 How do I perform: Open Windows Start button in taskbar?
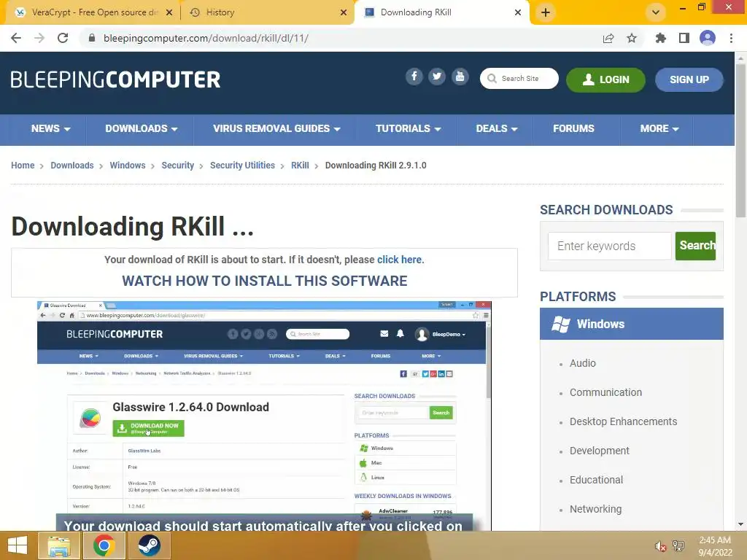[x=18, y=545]
